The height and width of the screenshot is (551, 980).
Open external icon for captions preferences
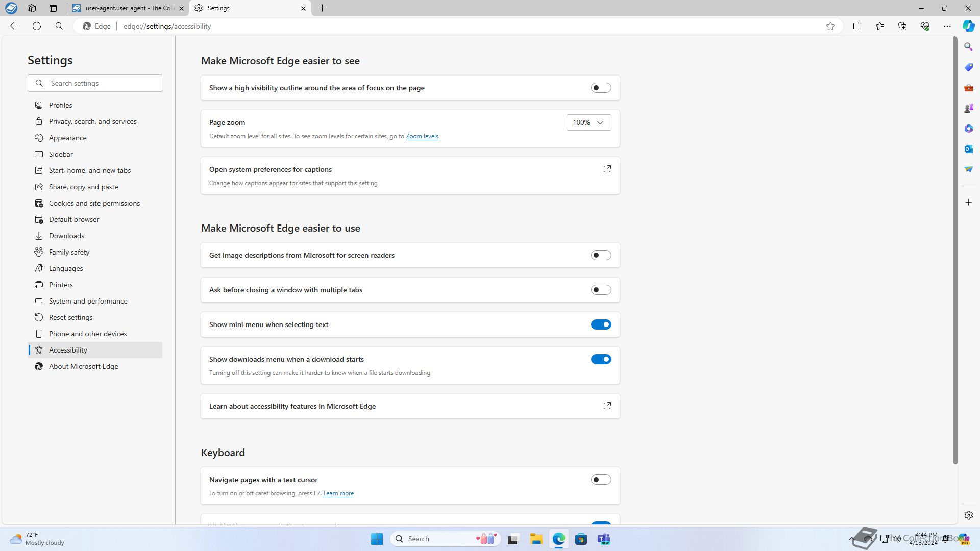607,169
